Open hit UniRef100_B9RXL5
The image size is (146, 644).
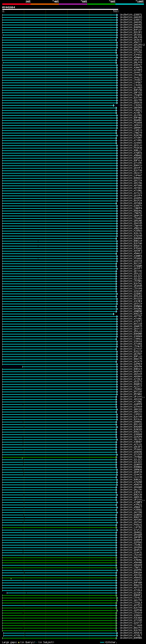[x=131, y=369]
